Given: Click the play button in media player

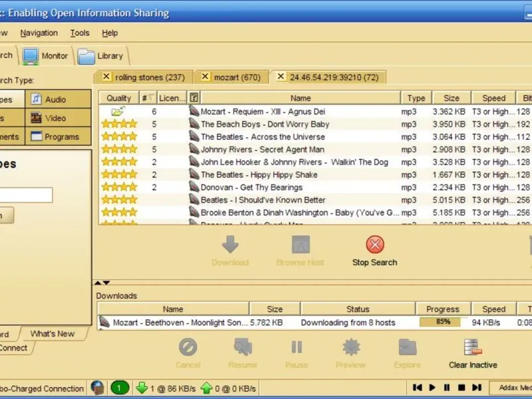Looking at the screenshot, I should click(432, 387).
